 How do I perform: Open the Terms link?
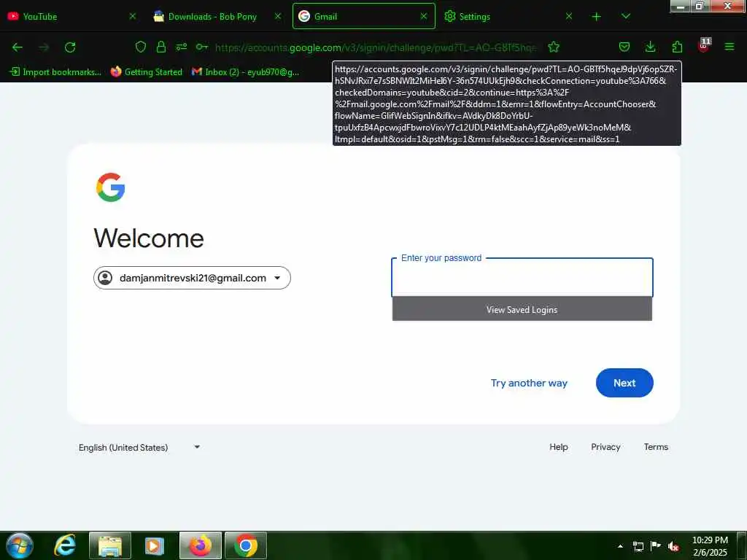656,447
